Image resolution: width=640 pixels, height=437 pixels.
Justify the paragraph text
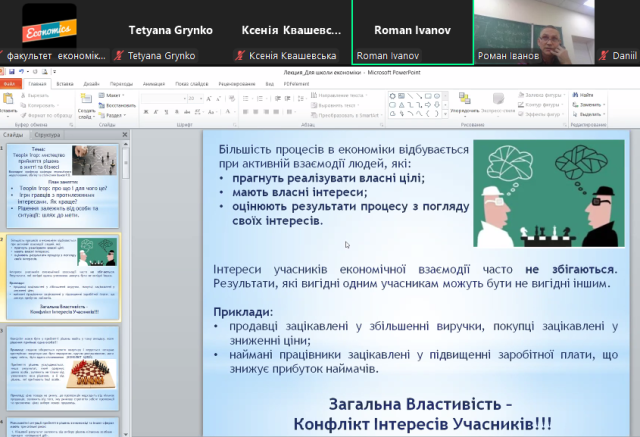point(276,112)
